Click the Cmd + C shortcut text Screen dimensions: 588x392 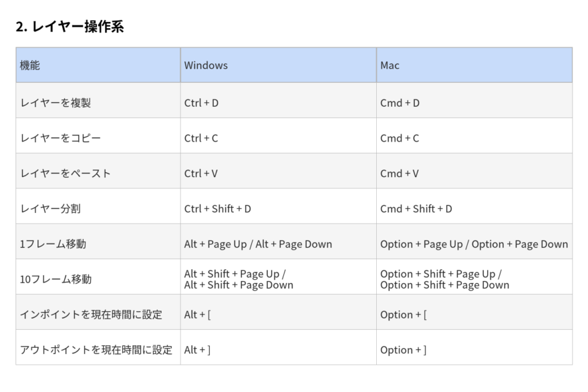coord(400,138)
